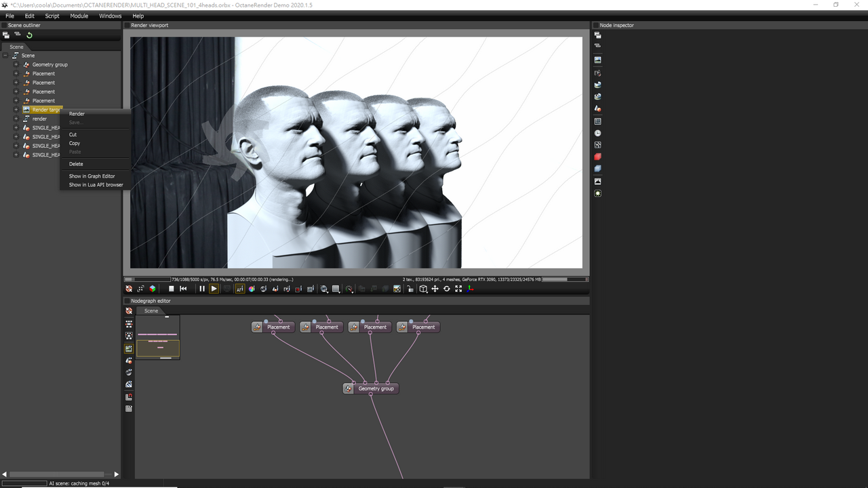The image size is (868, 488).
Task: Click the Scene tab in Scene outliner
Action: click(x=16, y=47)
